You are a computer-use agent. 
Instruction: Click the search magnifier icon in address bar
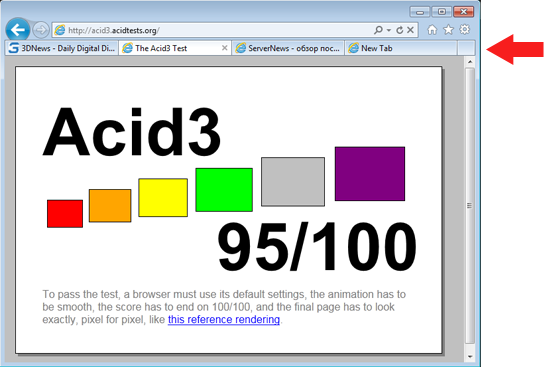(x=378, y=30)
